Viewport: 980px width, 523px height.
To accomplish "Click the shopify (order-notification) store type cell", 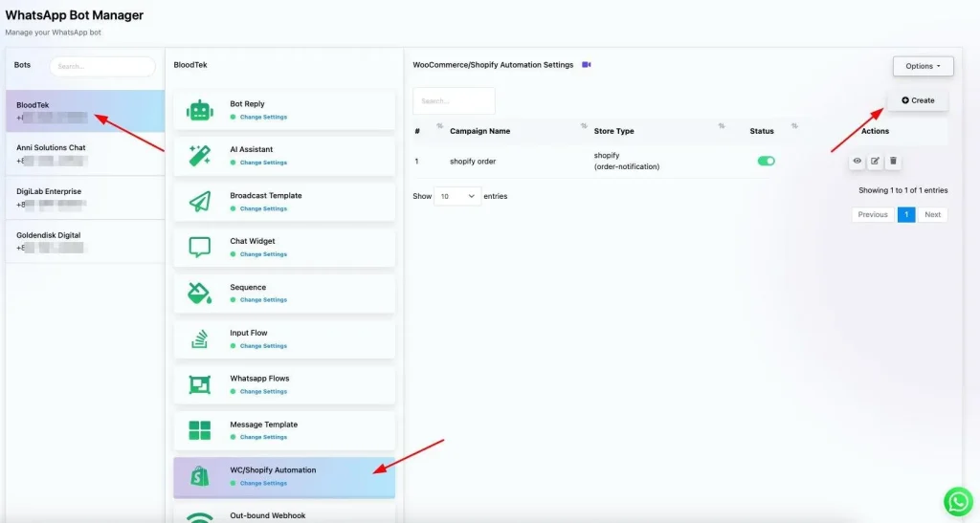I will point(626,161).
